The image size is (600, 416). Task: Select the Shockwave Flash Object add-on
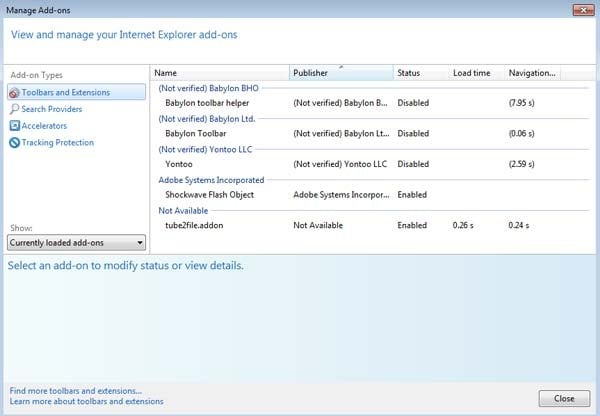click(369, 195)
